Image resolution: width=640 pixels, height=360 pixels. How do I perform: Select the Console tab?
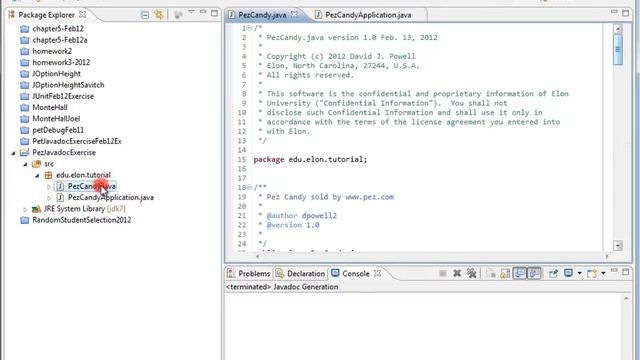(x=350, y=273)
